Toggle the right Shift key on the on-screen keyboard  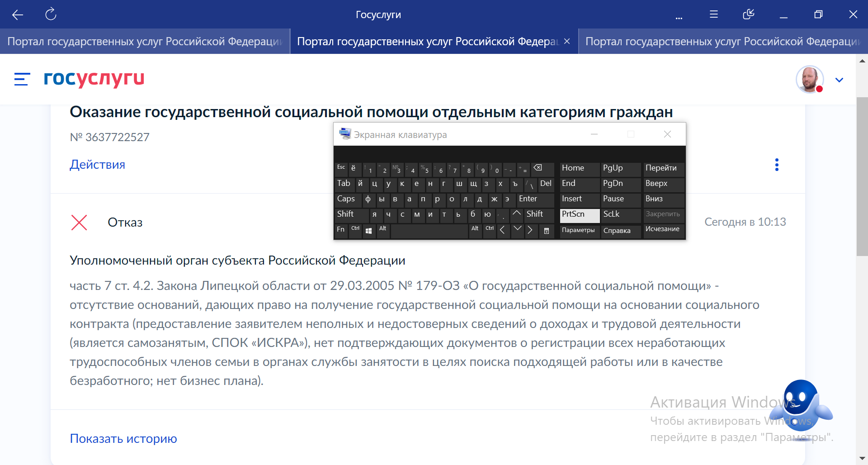pyautogui.click(x=539, y=215)
